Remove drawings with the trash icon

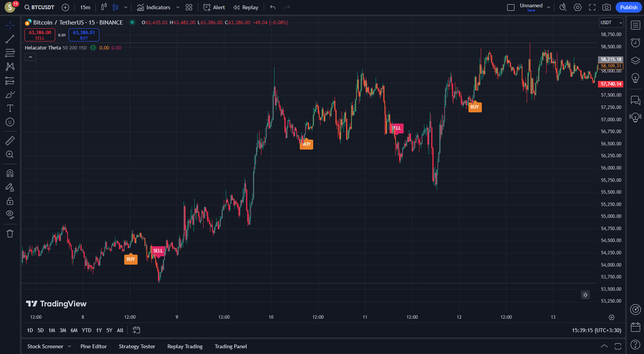point(10,234)
